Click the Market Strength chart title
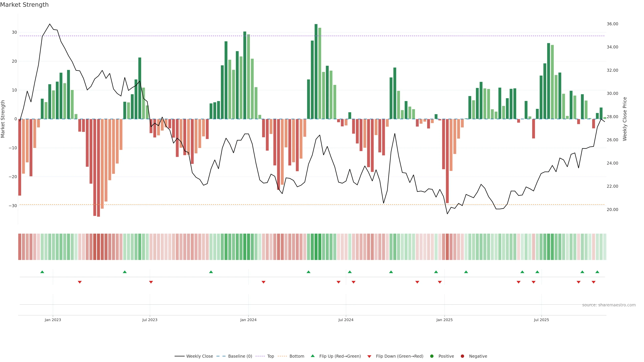Image resolution: width=644 pixels, height=362 pixels. pyautogui.click(x=24, y=5)
